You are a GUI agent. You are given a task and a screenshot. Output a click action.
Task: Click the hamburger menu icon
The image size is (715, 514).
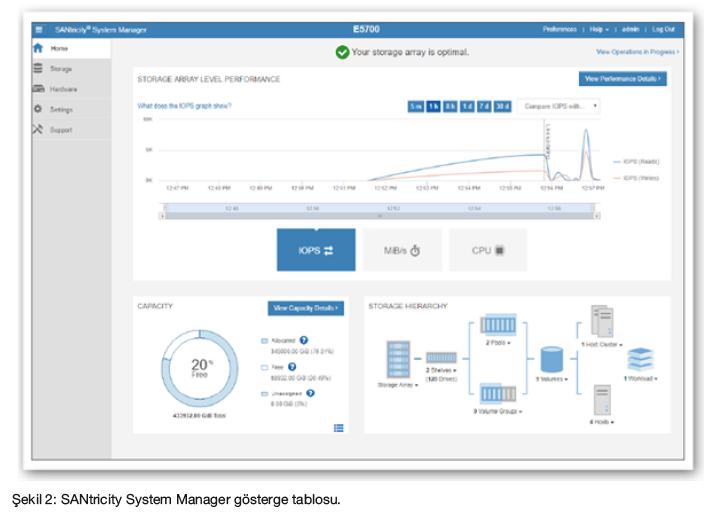click(39, 29)
